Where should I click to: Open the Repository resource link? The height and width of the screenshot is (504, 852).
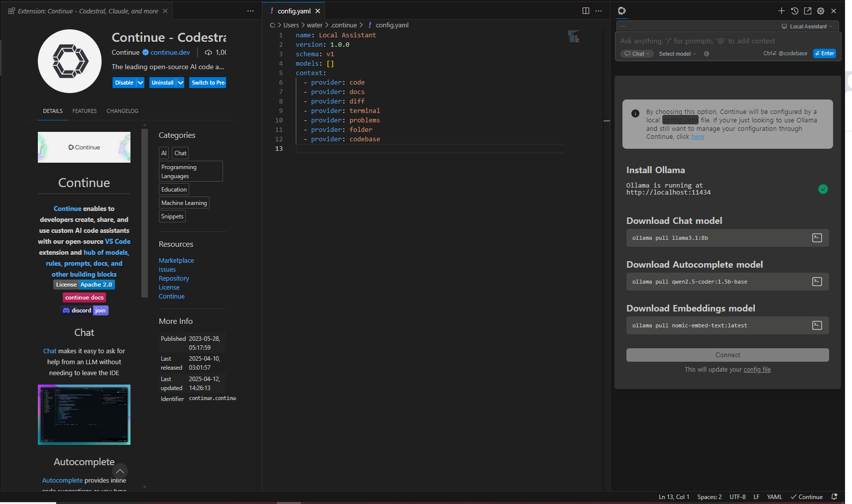[174, 279]
